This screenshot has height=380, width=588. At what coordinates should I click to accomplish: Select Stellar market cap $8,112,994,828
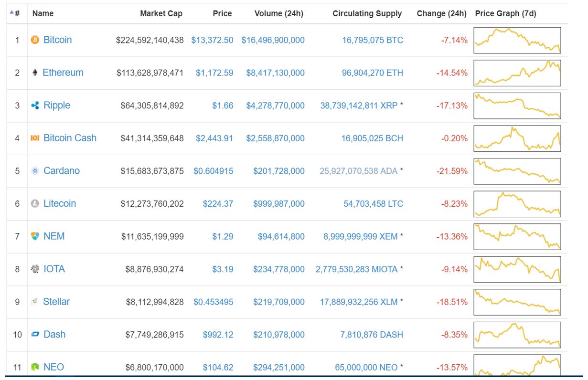click(x=155, y=302)
